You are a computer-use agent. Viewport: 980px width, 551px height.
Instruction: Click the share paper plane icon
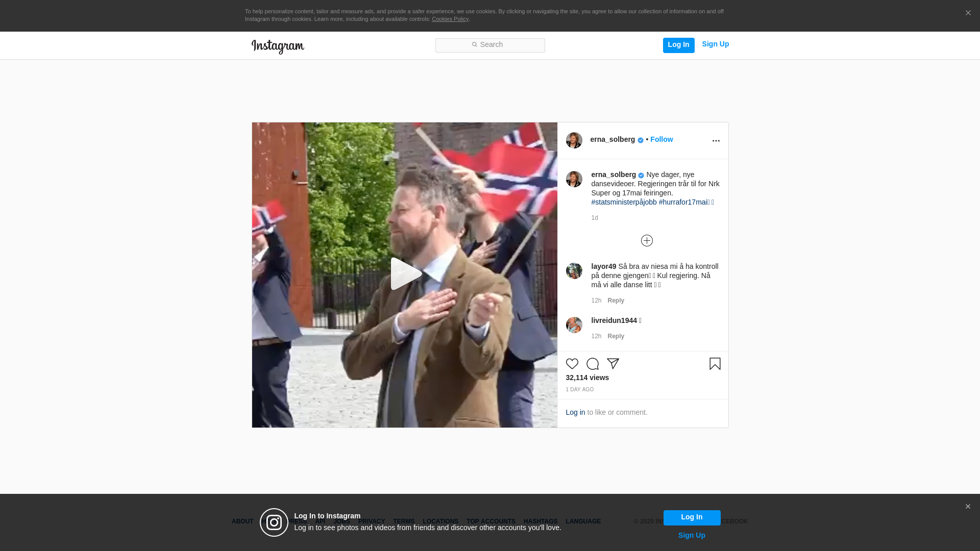tap(612, 364)
